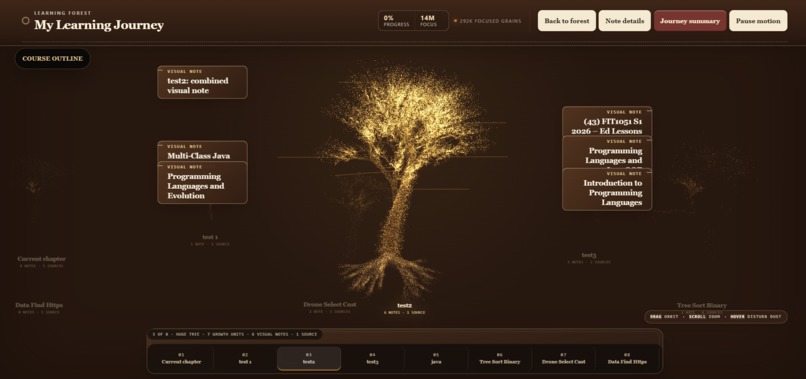Screen dimensions: 806x379
Task: Select the 07 Drone Select Cust tab
Action: pos(563,358)
